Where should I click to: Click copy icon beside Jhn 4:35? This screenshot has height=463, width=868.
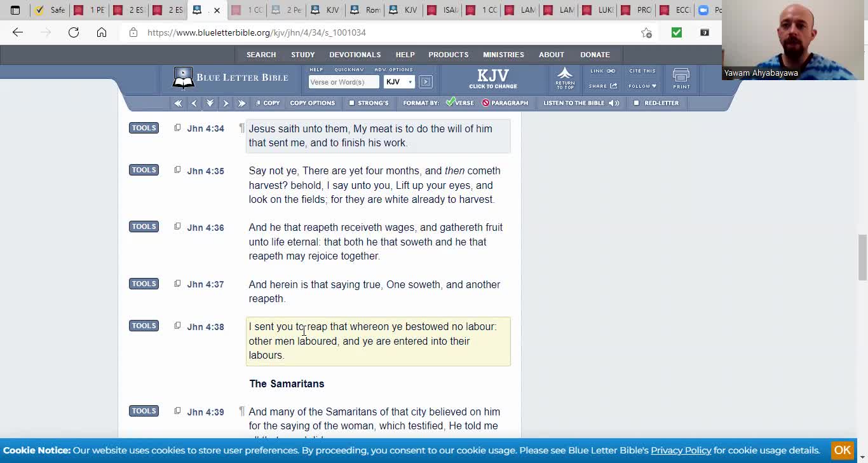click(177, 170)
